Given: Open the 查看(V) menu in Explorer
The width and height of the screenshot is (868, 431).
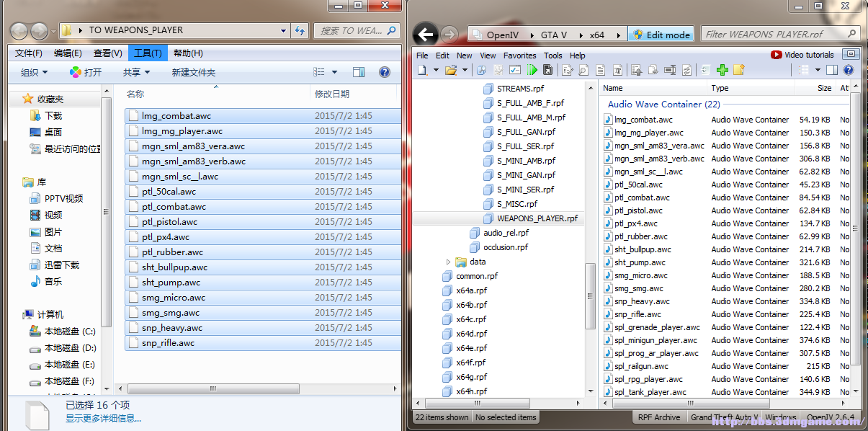Looking at the screenshot, I should [x=107, y=53].
